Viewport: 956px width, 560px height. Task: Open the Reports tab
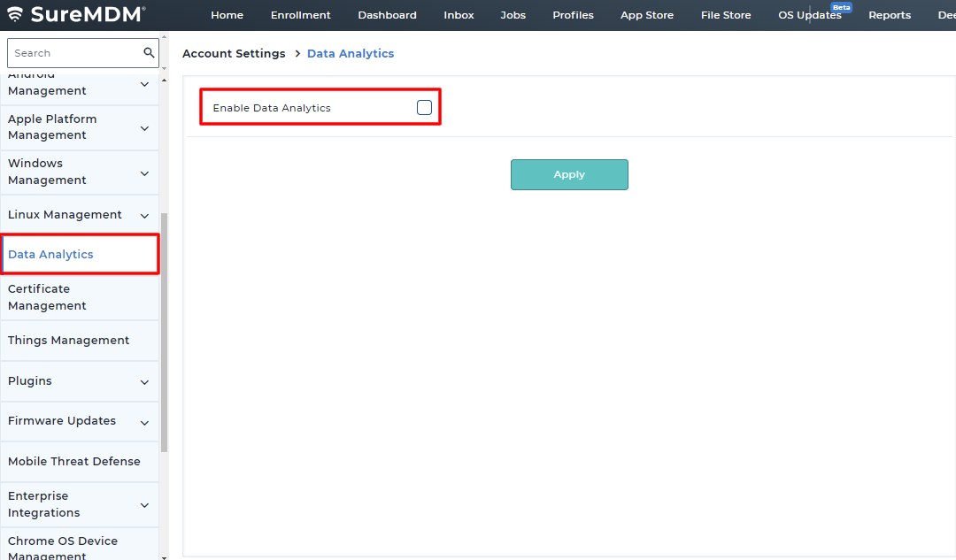tap(890, 15)
